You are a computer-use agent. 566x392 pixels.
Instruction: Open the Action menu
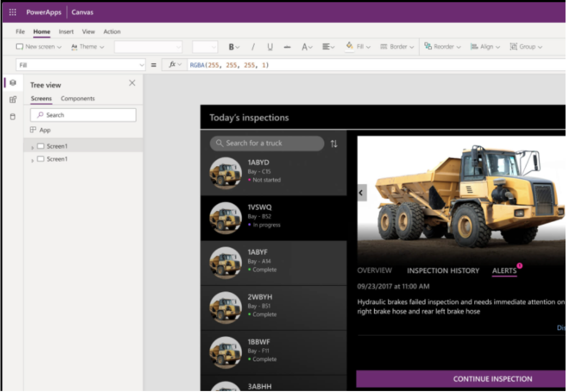pyautogui.click(x=112, y=31)
